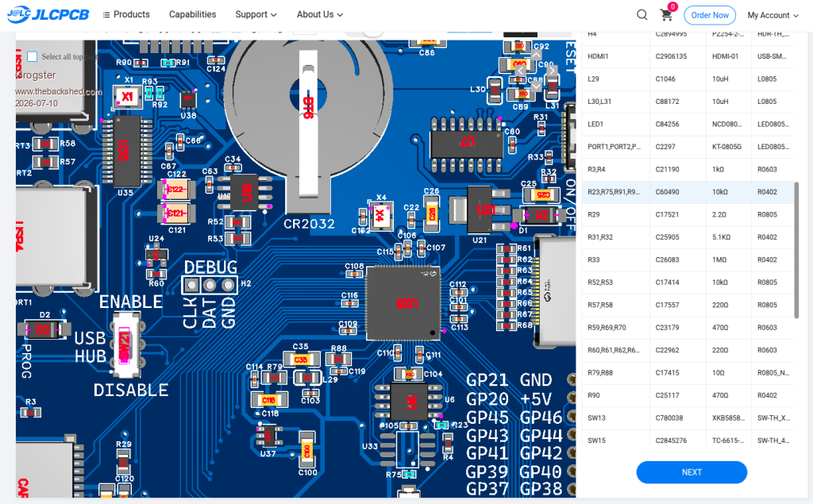Select the PORT1,PORT2 parts row
The height and width of the screenshot is (504, 813).
point(688,147)
